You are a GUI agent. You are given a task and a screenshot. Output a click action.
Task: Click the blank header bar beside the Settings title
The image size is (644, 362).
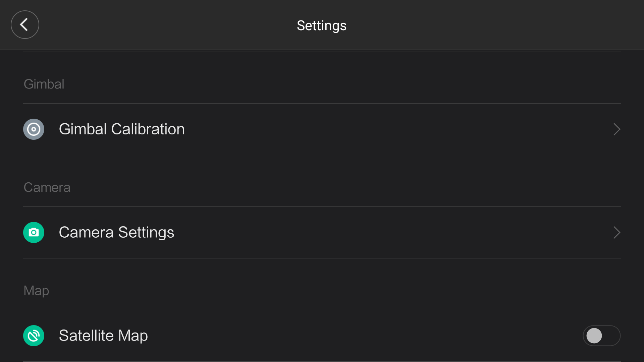[x=486, y=25]
